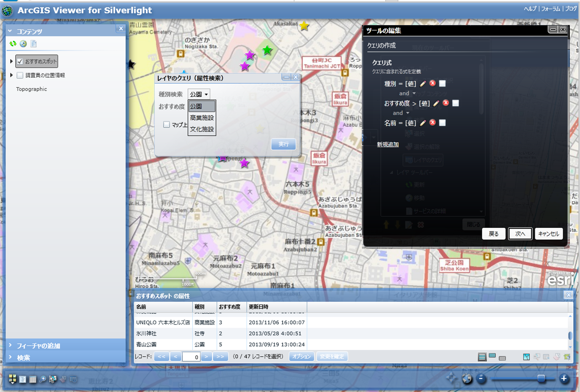This screenshot has height=392, width=580.
Task: Click the full extent globe icon
Action: click(467, 379)
